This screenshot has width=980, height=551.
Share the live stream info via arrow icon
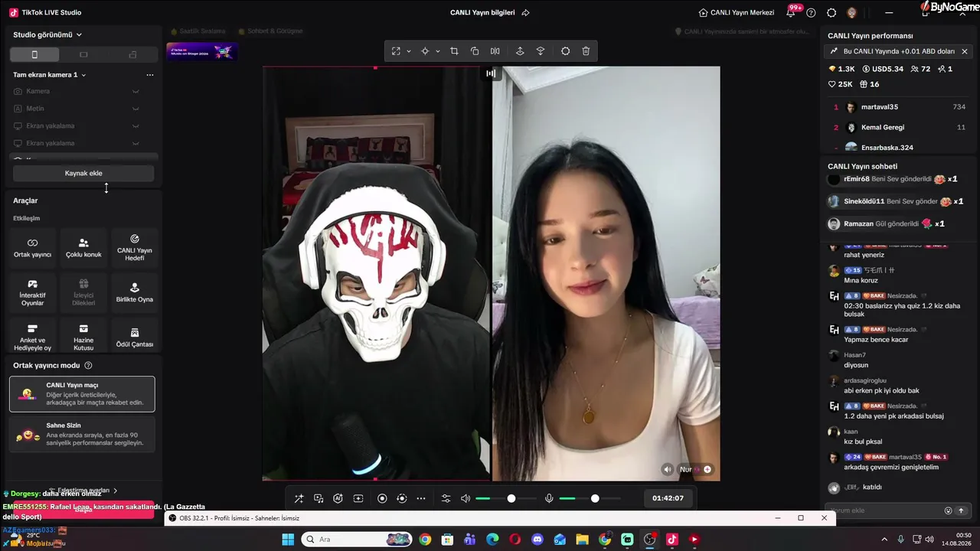pyautogui.click(x=525, y=12)
